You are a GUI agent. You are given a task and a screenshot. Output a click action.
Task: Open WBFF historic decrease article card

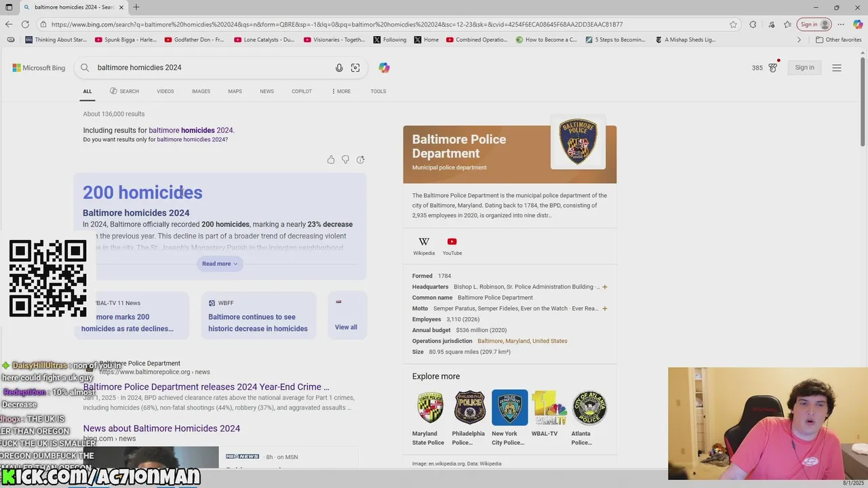[x=258, y=315]
